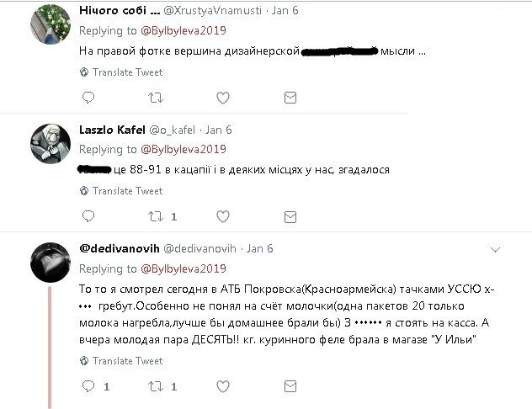
Task: Open the @o_kafel handle link
Action: pos(172,130)
